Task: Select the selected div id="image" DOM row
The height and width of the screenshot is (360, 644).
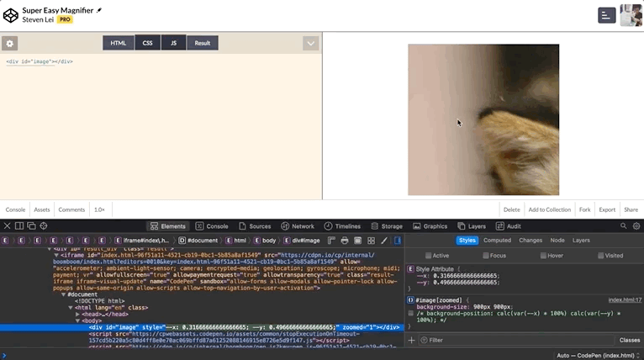Action: pos(202,327)
